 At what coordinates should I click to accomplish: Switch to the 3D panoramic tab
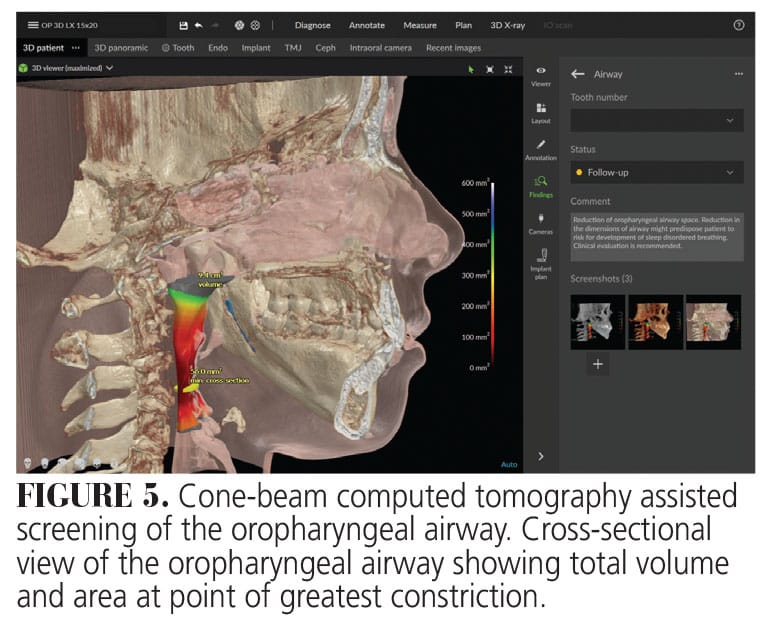121,47
